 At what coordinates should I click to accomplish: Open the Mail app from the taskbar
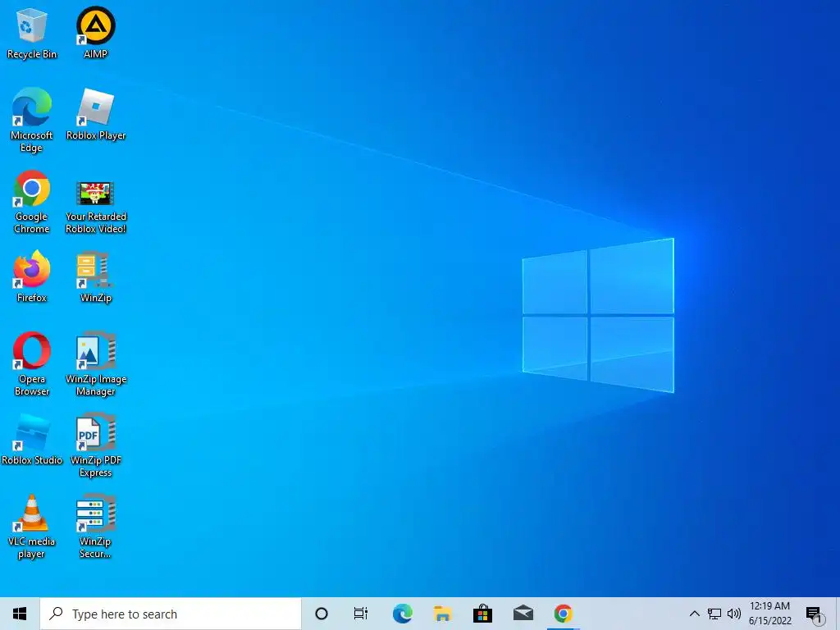pyautogui.click(x=523, y=614)
